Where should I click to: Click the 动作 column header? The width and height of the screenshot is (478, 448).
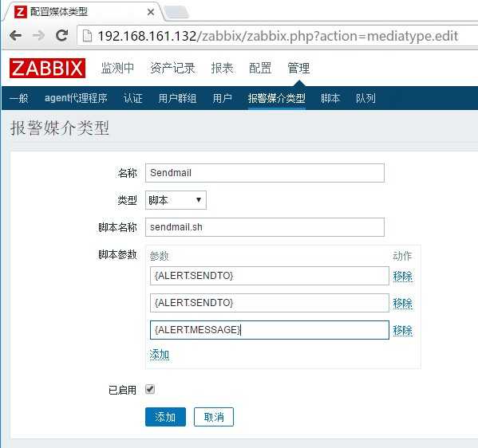coord(402,256)
